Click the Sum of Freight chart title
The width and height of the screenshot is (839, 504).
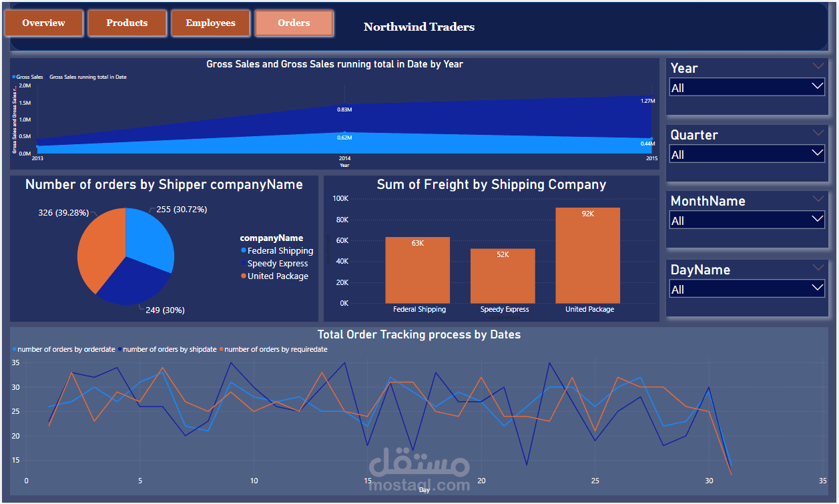(x=491, y=185)
